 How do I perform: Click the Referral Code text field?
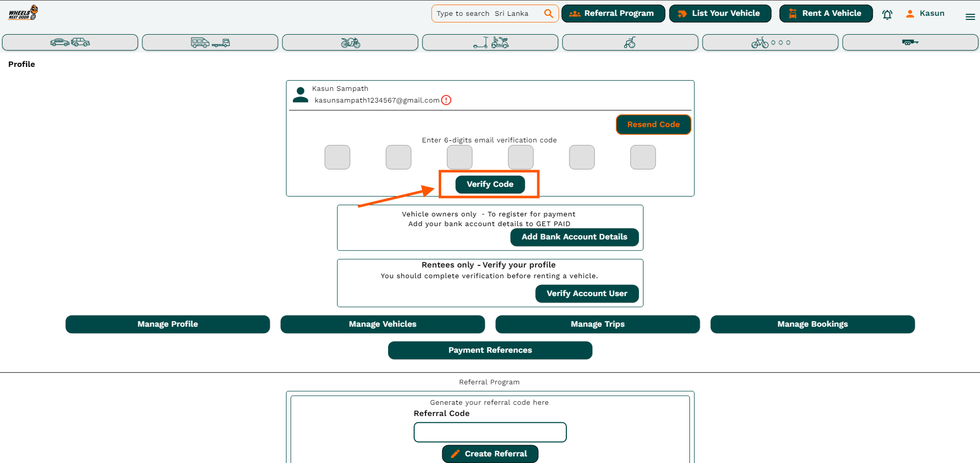tap(490, 432)
